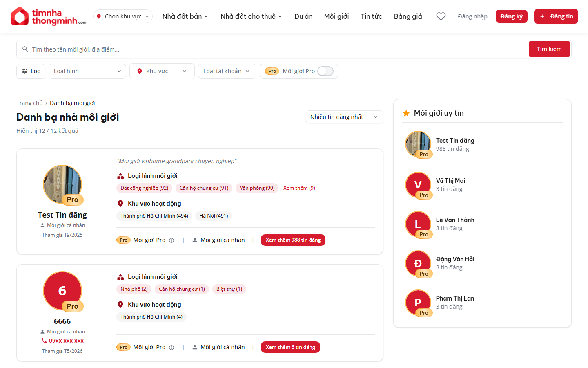Click Xem thêm 6 tin đăng button
The height and width of the screenshot is (368, 588).
pyautogui.click(x=290, y=347)
